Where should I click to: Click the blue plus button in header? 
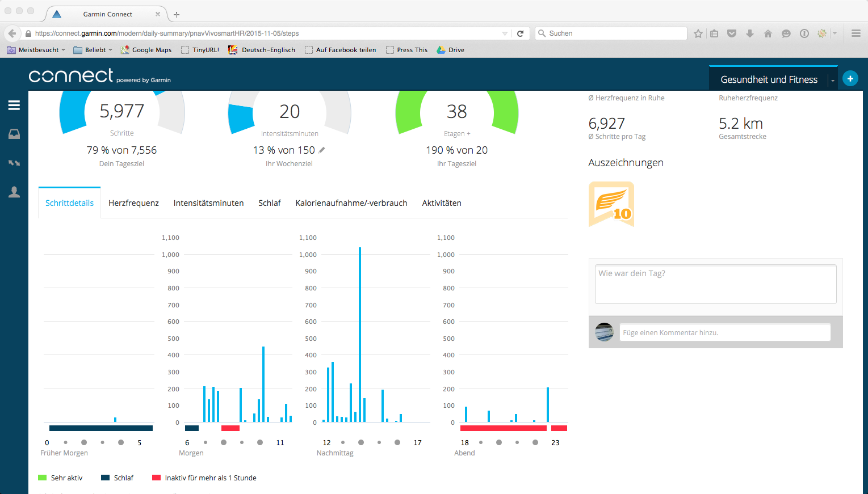pyautogui.click(x=850, y=79)
